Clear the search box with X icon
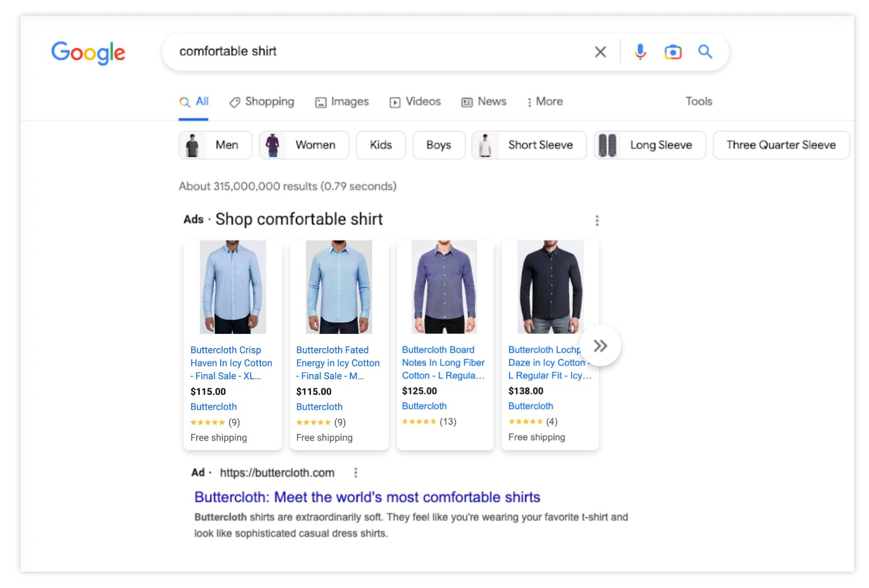The width and height of the screenshot is (869, 588). point(600,51)
